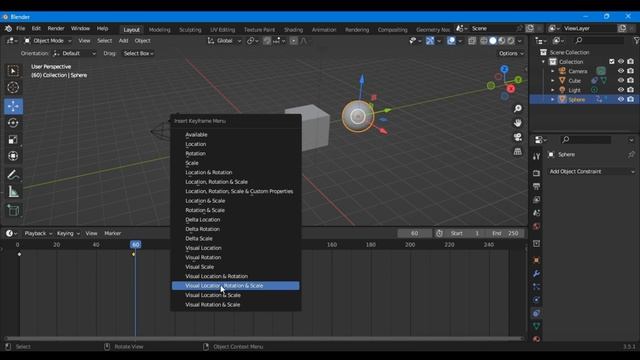Click the zoom view magnifier icon
The height and width of the screenshot is (360, 640).
(518, 109)
